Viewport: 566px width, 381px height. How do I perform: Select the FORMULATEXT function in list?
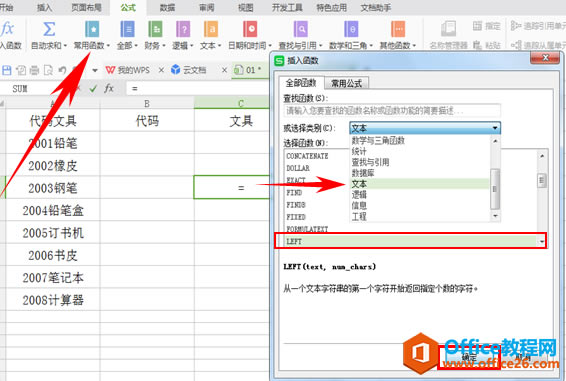[x=307, y=229]
